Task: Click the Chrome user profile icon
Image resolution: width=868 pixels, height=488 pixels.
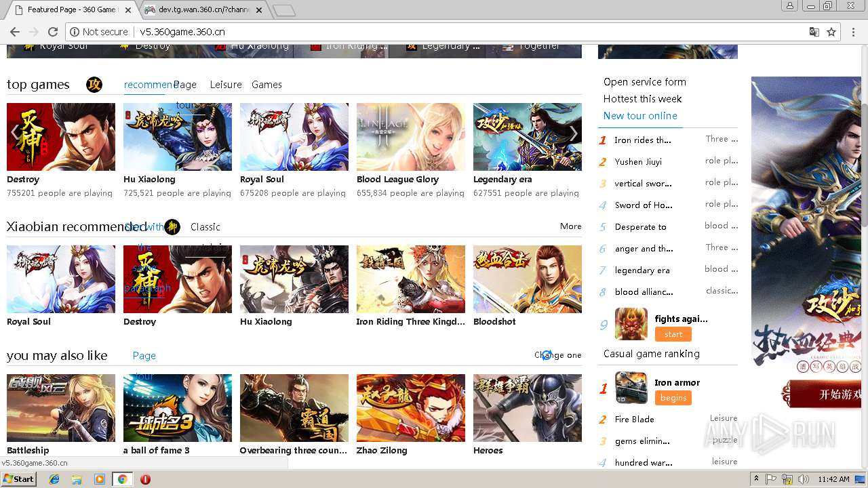Action: tap(790, 5)
